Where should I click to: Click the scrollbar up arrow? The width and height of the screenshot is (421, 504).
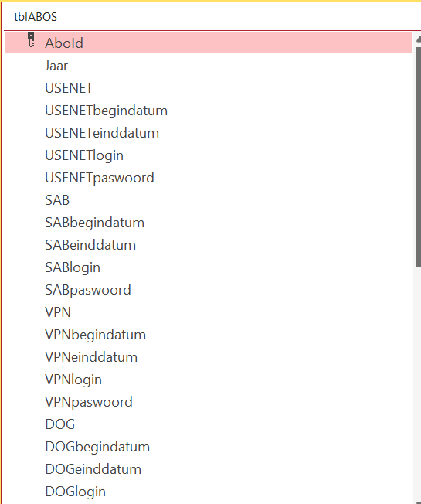tap(419, 39)
